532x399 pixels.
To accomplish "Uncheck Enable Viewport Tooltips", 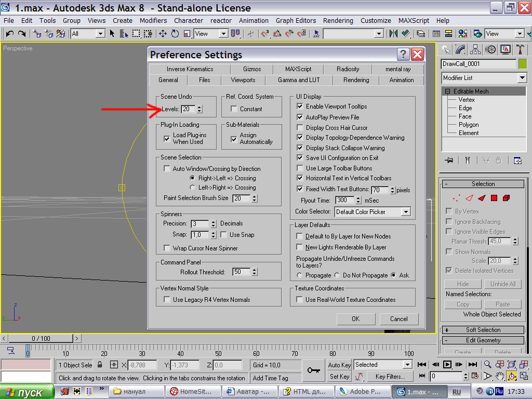I will click(300, 106).
